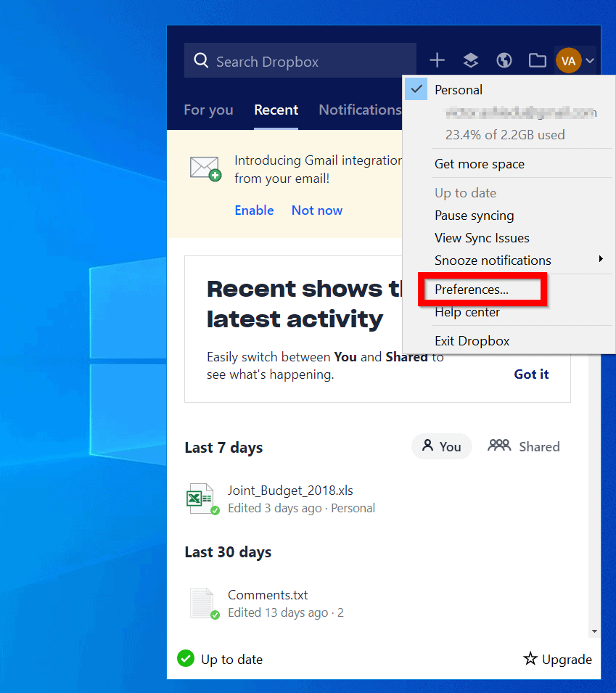Click the green Up to date checkmark
The width and height of the screenshot is (616, 693).
(186, 658)
